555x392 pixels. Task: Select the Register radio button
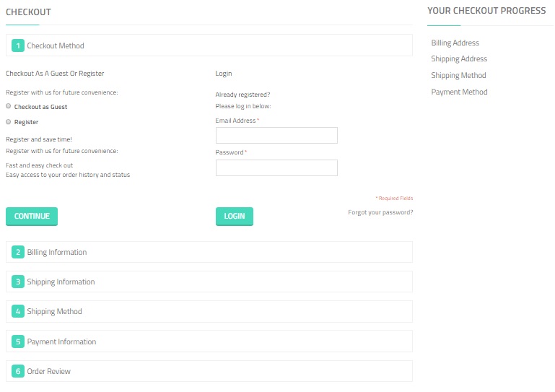coord(9,122)
